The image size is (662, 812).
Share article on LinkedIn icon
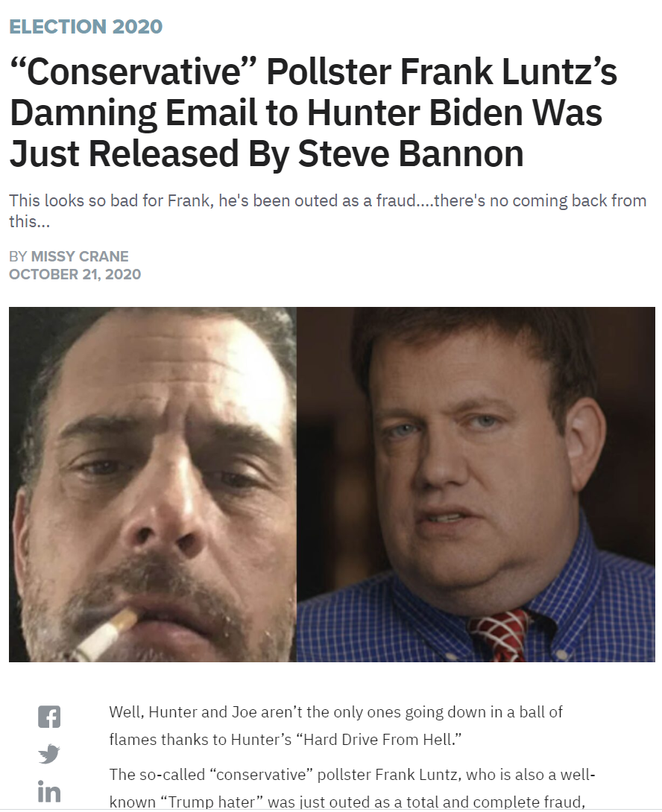tap(49, 792)
